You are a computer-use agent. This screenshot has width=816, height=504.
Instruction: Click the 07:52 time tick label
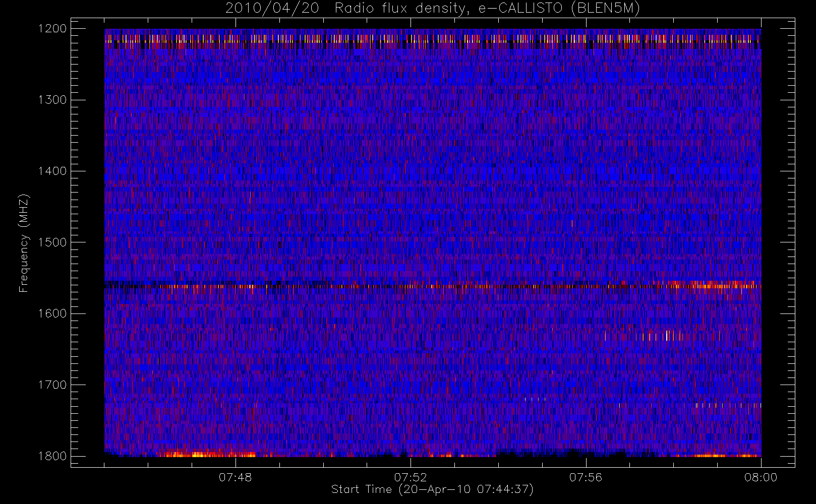point(411,477)
